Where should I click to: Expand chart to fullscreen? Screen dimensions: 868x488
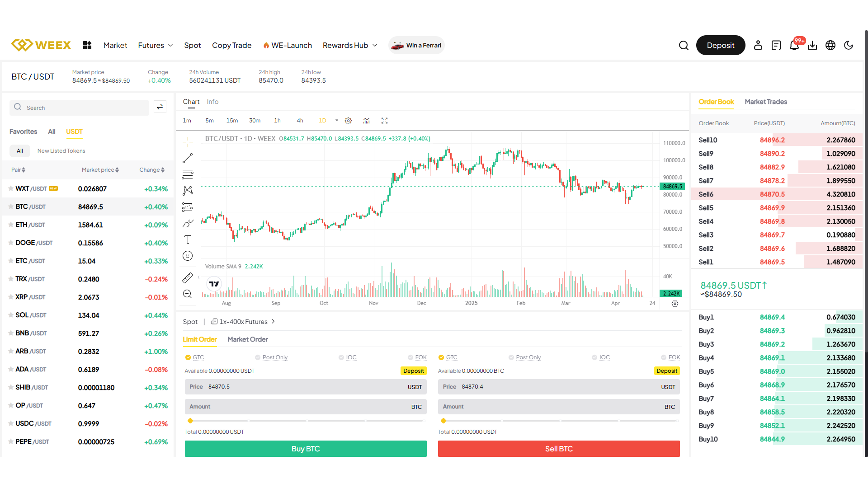[x=384, y=121]
